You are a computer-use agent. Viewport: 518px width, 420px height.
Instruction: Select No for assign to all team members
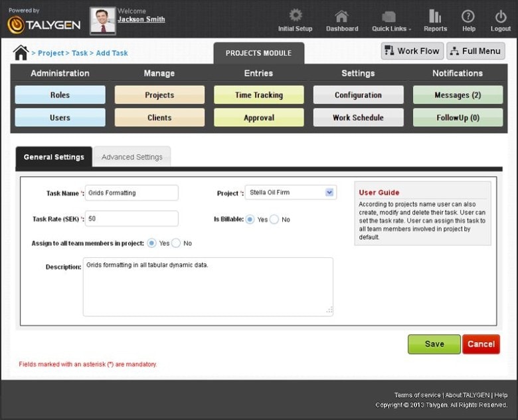click(x=176, y=243)
